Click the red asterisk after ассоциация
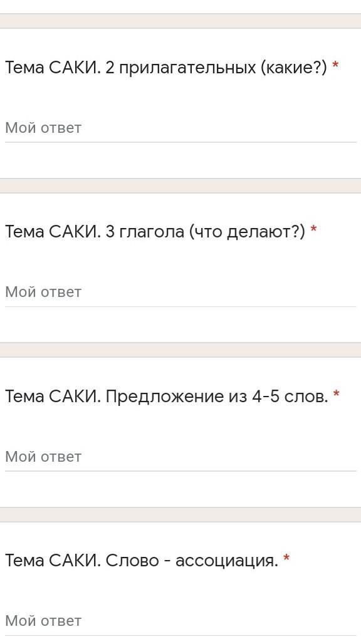The width and height of the screenshot is (361, 644). point(286,559)
